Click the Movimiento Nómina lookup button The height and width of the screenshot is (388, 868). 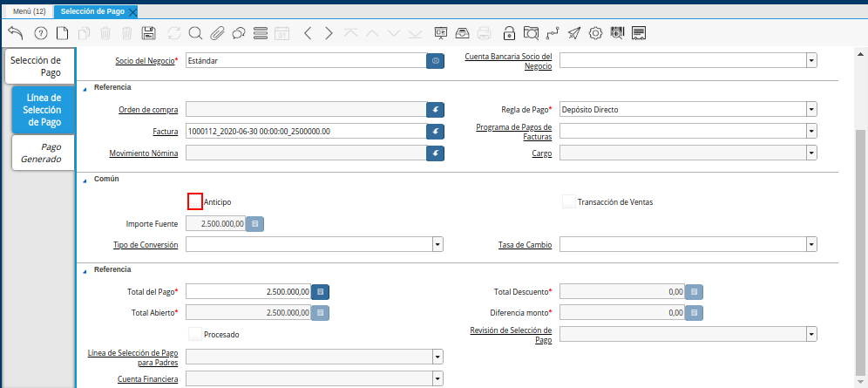coord(435,153)
